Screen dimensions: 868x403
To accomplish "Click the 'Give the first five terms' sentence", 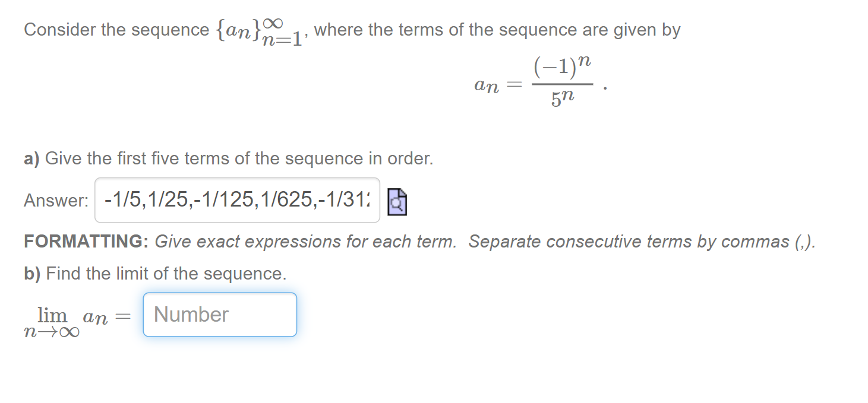I will click(239, 159).
